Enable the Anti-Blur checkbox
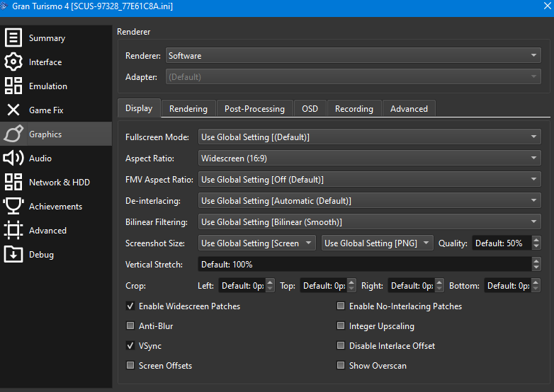554x392 pixels. tap(130, 325)
